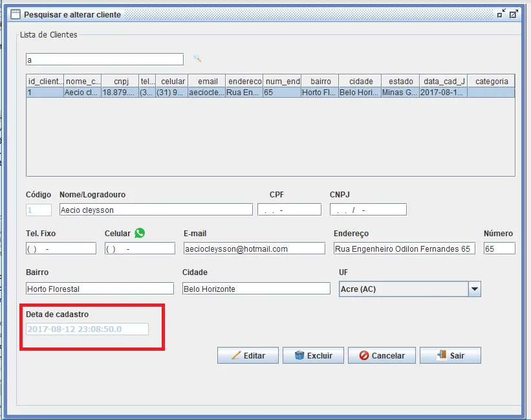Click the 'Horto Fl...' bairro cell
531x420 pixels.
320,92
